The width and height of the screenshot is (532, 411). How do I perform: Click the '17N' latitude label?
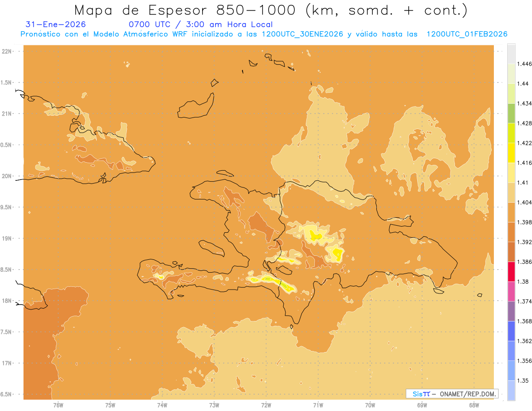pos(7,363)
